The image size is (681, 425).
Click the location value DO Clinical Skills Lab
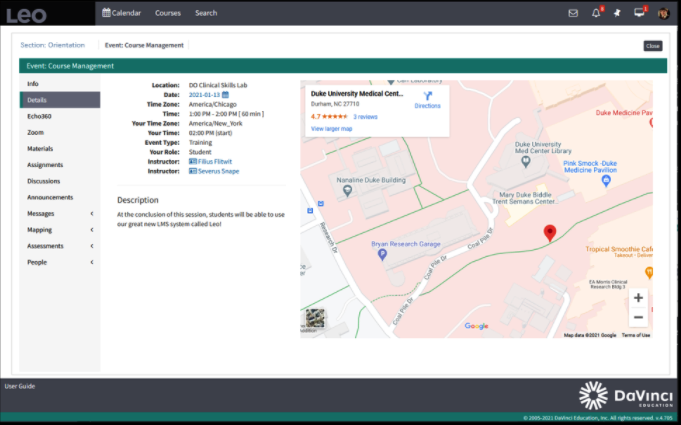pyautogui.click(x=218, y=85)
